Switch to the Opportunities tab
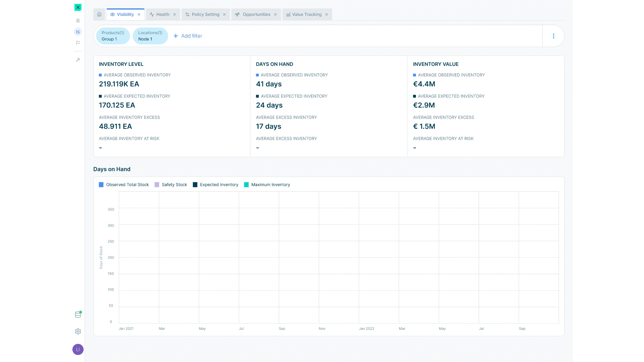Image resolution: width=644 pixels, height=362 pixels. click(256, 14)
